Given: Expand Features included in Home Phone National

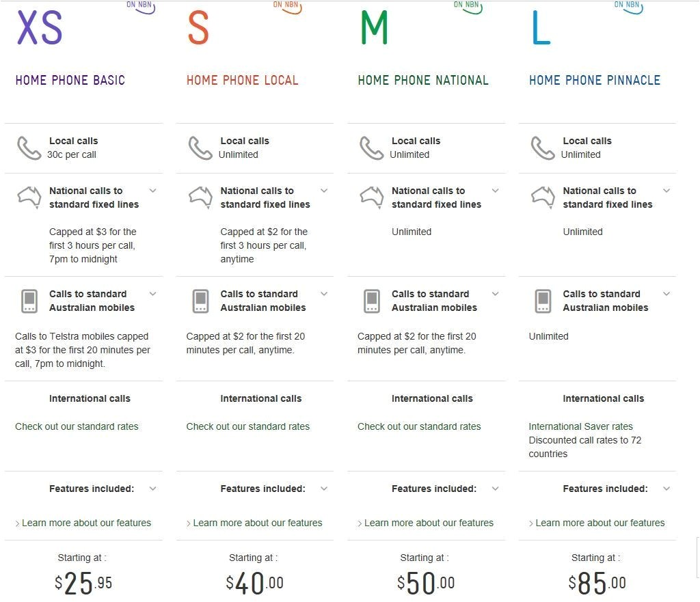Looking at the screenshot, I should [496, 489].
